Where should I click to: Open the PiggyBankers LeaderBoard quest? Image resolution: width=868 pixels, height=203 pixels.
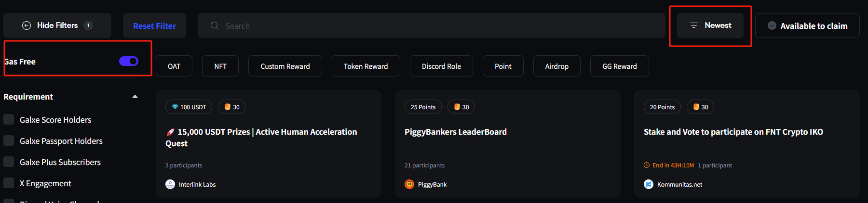point(456,132)
